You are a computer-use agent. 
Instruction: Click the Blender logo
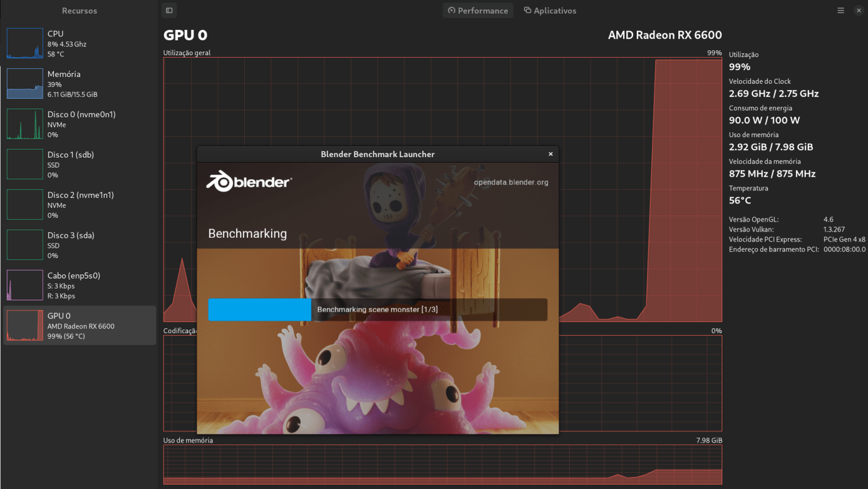pos(249,182)
